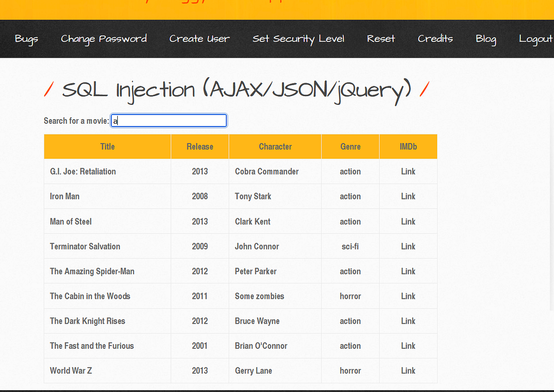Open the Bugs menu item
Image resolution: width=554 pixels, height=392 pixels.
pyautogui.click(x=26, y=39)
